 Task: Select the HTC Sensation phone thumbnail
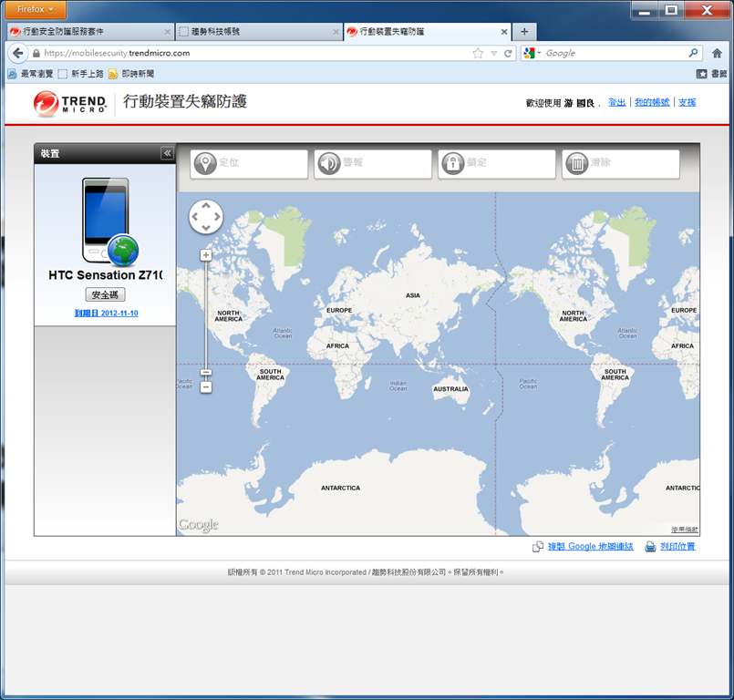tap(109, 221)
